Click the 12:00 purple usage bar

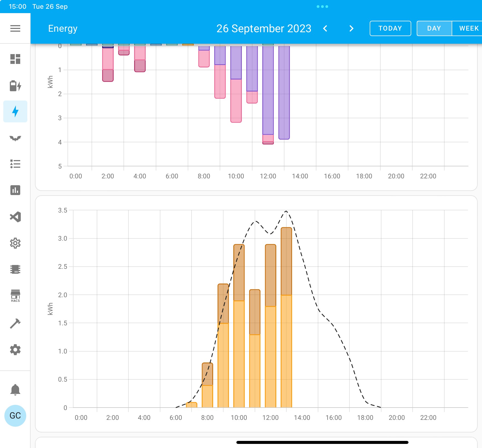click(x=268, y=90)
